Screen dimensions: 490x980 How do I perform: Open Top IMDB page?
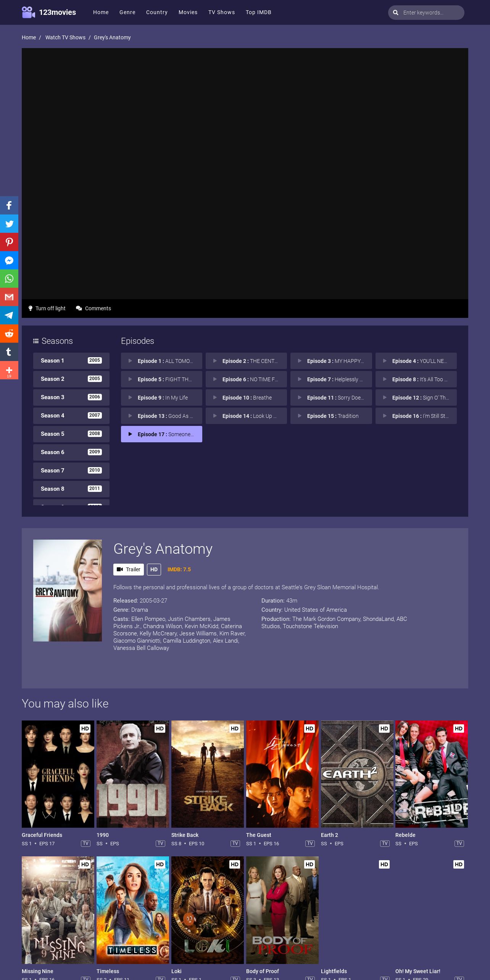pyautogui.click(x=258, y=12)
